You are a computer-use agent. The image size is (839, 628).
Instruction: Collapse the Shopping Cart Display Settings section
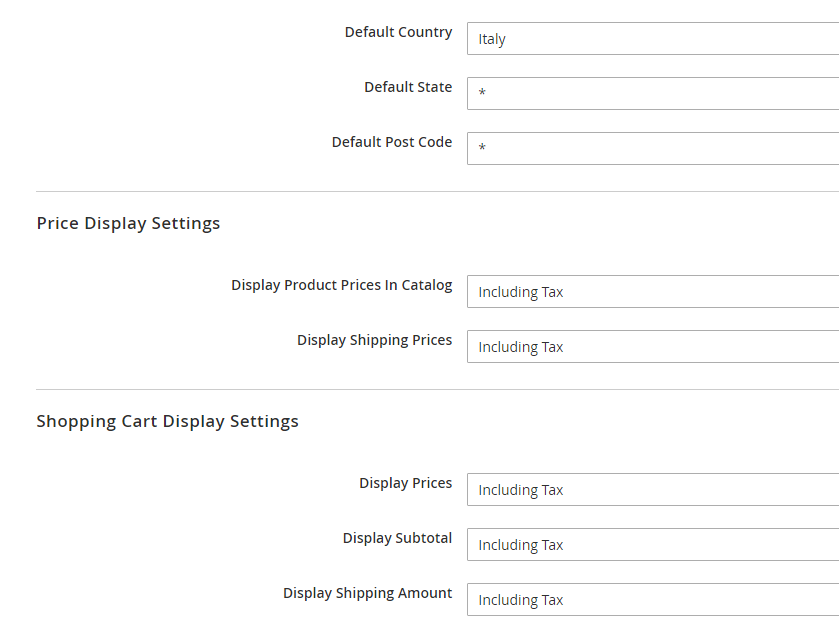coord(167,421)
